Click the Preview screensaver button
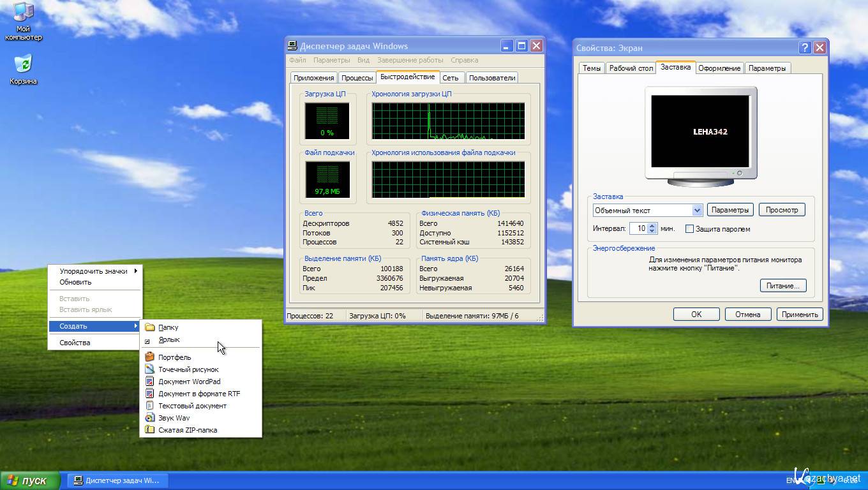 tap(781, 210)
